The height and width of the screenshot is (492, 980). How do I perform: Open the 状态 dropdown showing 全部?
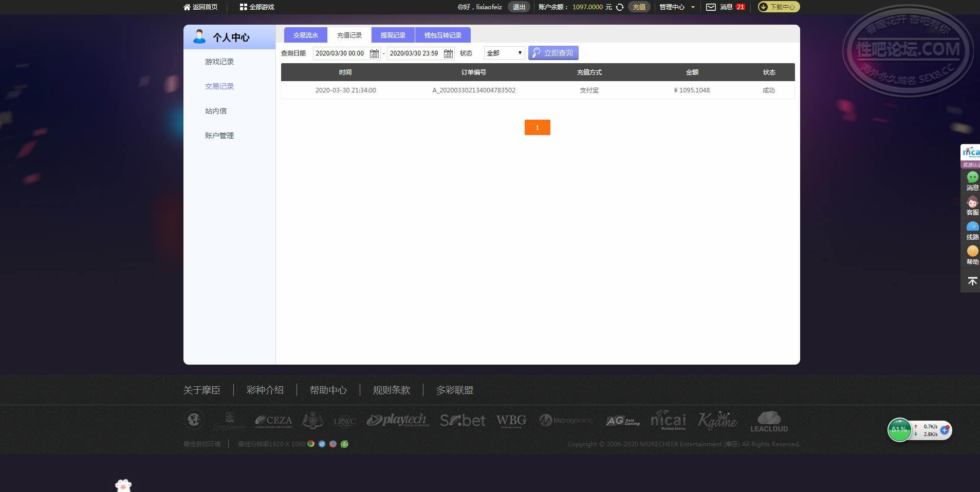(503, 52)
